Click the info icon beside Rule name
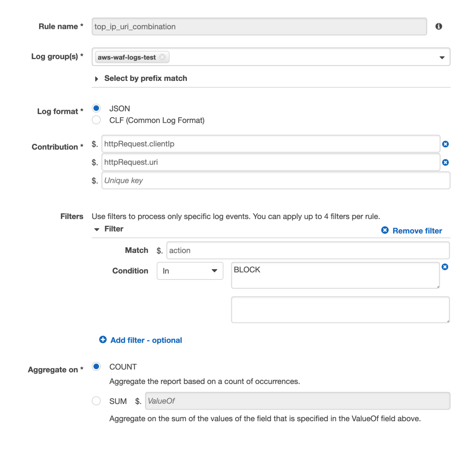This screenshot has width=476, height=476. (438, 26)
